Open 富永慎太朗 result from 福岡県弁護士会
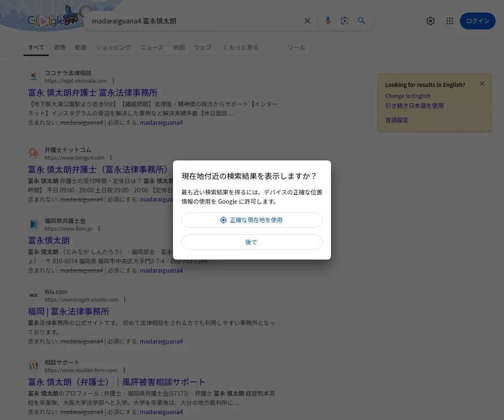Screen dimensions: 504x420 tap(49, 241)
